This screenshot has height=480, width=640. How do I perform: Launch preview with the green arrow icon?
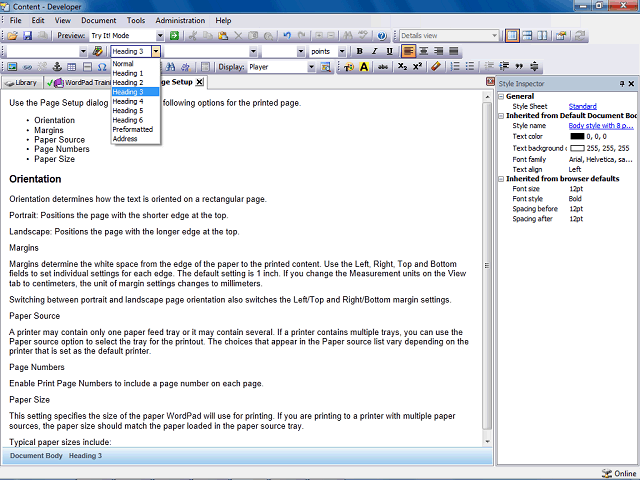pos(174,36)
